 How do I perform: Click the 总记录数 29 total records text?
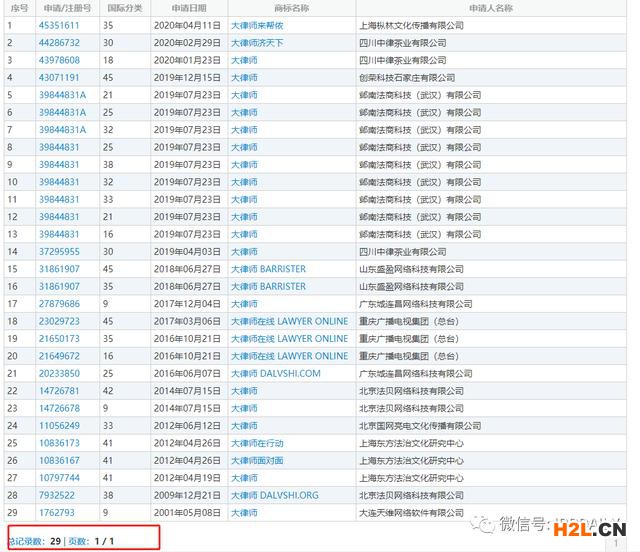tap(35, 541)
